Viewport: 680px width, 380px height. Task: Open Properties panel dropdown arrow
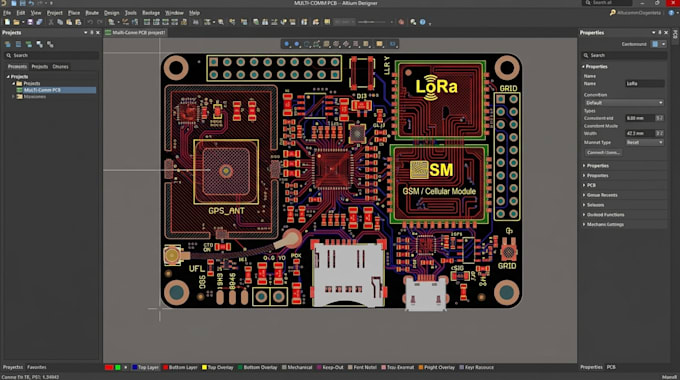[654, 33]
